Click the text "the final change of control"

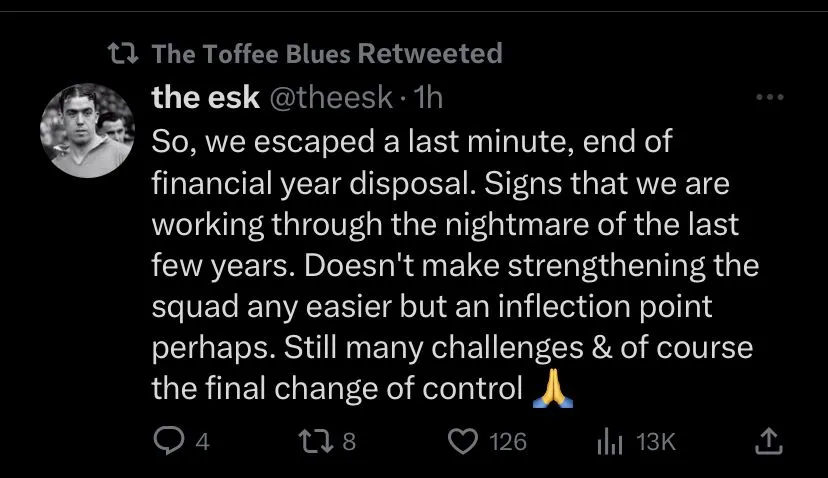point(337,387)
